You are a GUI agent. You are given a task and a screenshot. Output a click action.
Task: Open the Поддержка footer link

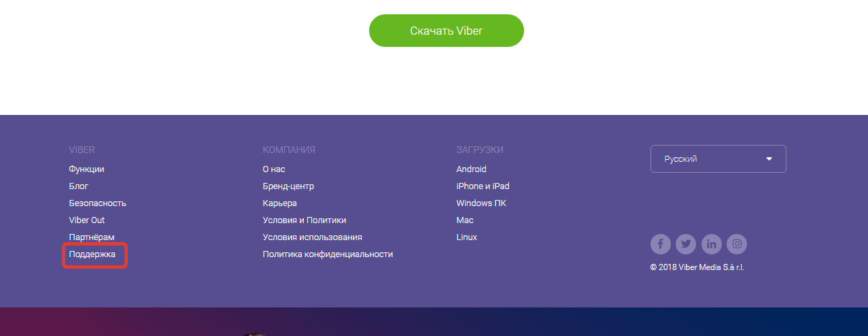point(92,254)
